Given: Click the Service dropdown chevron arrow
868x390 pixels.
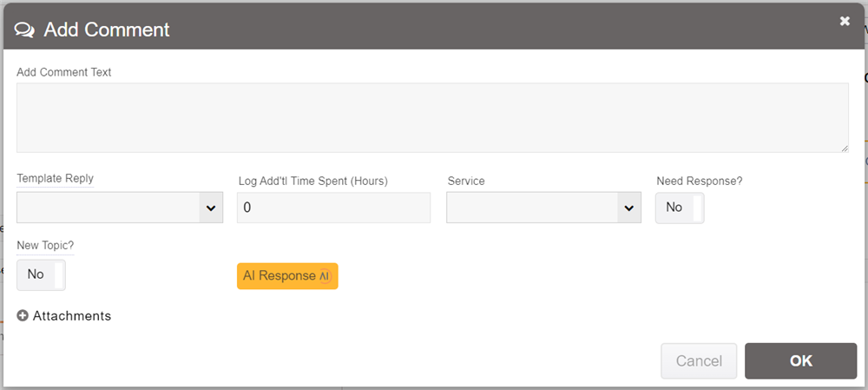Looking at the screenshot, I should [x=628, y=208].
